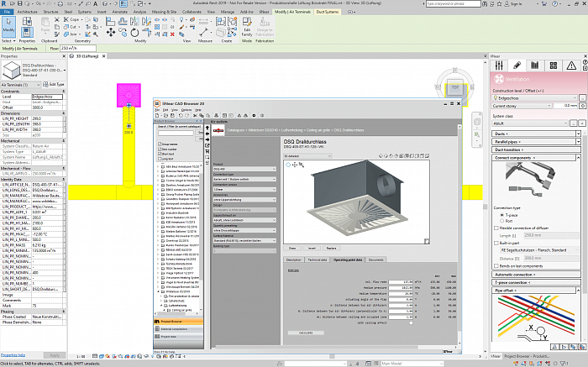Enable Bends on last components checkbox
This screenshot has width=588, height=367.
pos(496,265)
